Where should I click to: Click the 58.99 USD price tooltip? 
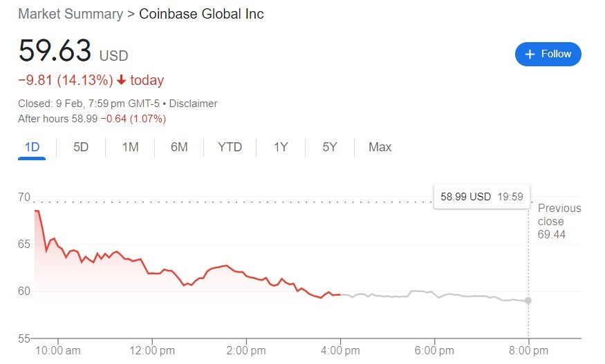(482, 197)
